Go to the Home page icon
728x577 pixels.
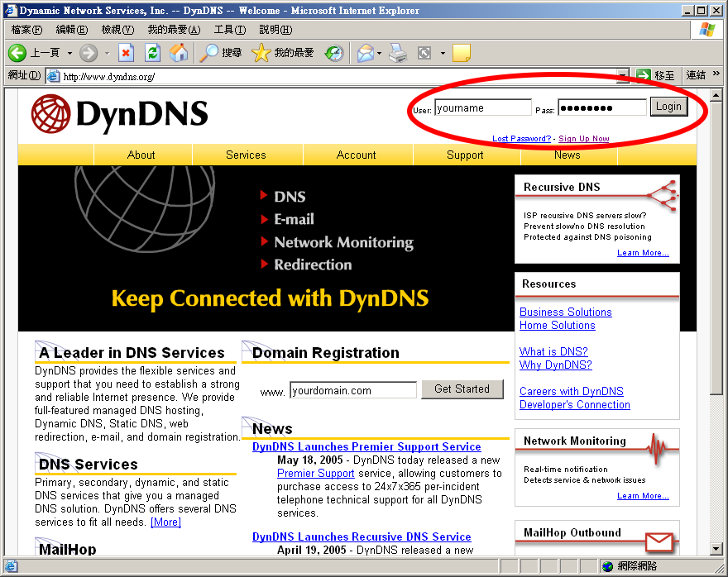(x=178, y=53)
